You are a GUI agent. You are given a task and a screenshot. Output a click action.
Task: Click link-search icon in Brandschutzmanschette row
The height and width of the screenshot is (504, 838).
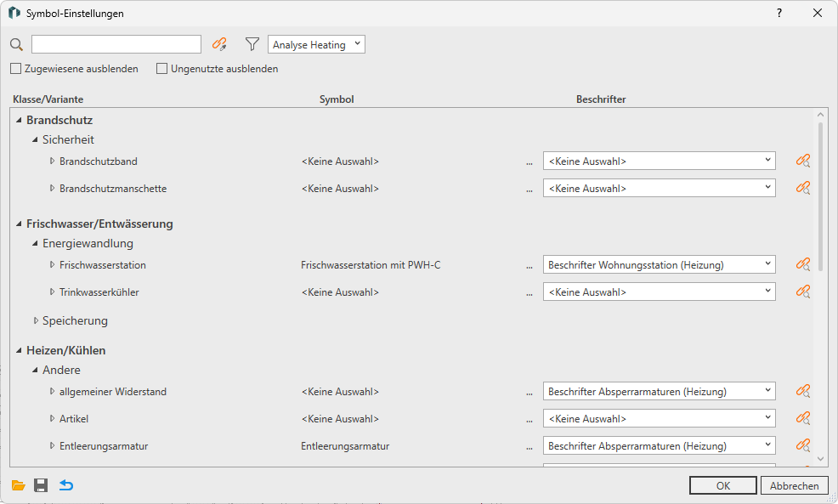802,188
